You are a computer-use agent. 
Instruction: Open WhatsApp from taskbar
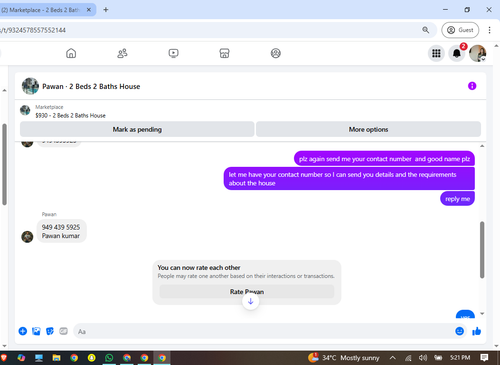tap(109, 358)
